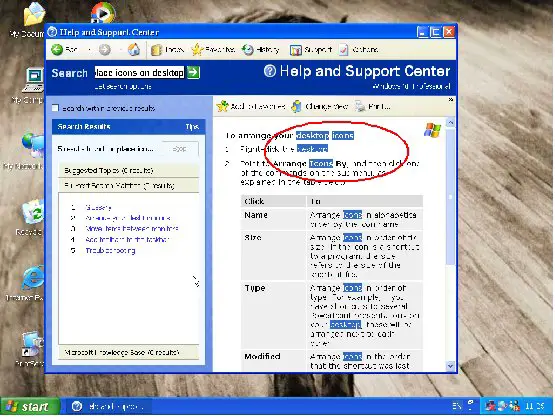Click the Name row in the table
This screenshot has width=555, height=417.
pos(332,219)
